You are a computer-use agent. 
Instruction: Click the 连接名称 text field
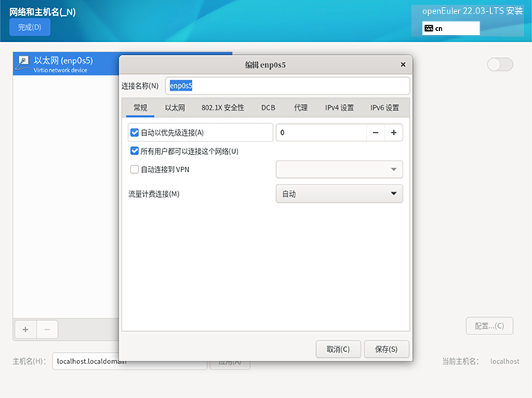tap(287, 86)
